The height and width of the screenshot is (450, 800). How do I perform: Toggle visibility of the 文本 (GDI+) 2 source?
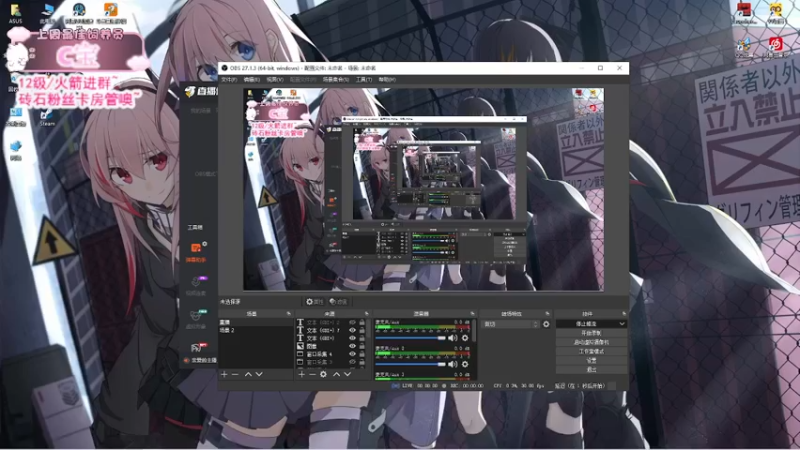click(352, 322)
